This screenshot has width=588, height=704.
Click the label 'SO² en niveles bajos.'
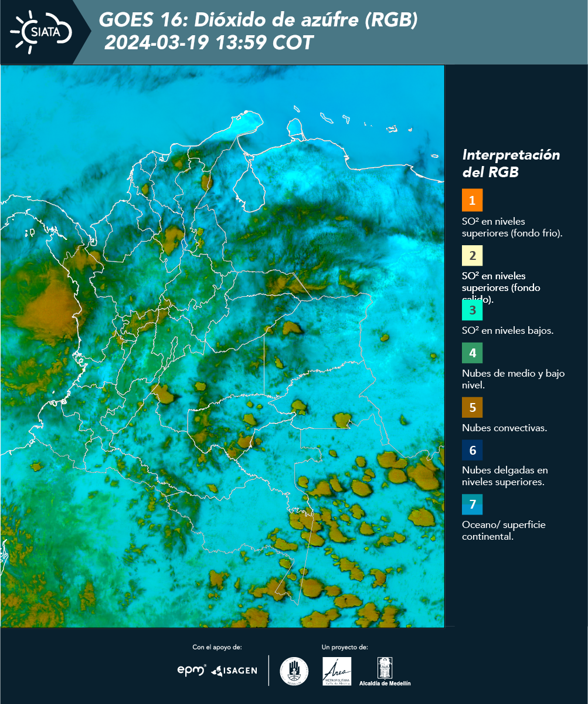pyautogui.click(x=508, y=330)
